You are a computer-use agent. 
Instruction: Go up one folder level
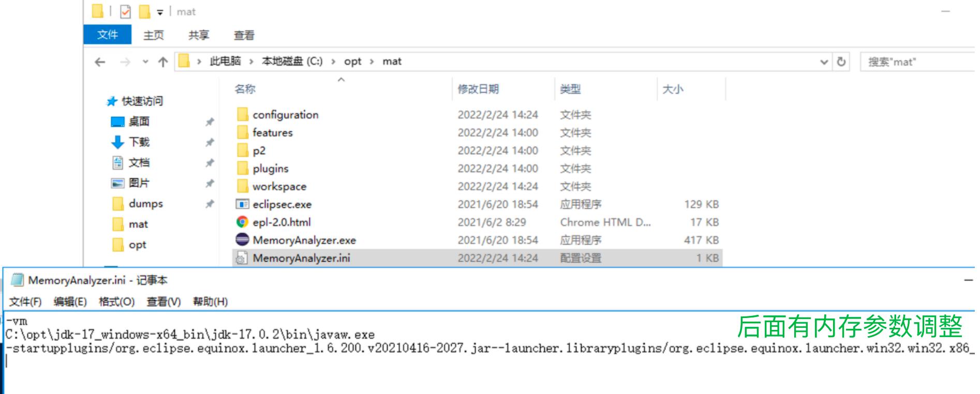pos(163,62)
